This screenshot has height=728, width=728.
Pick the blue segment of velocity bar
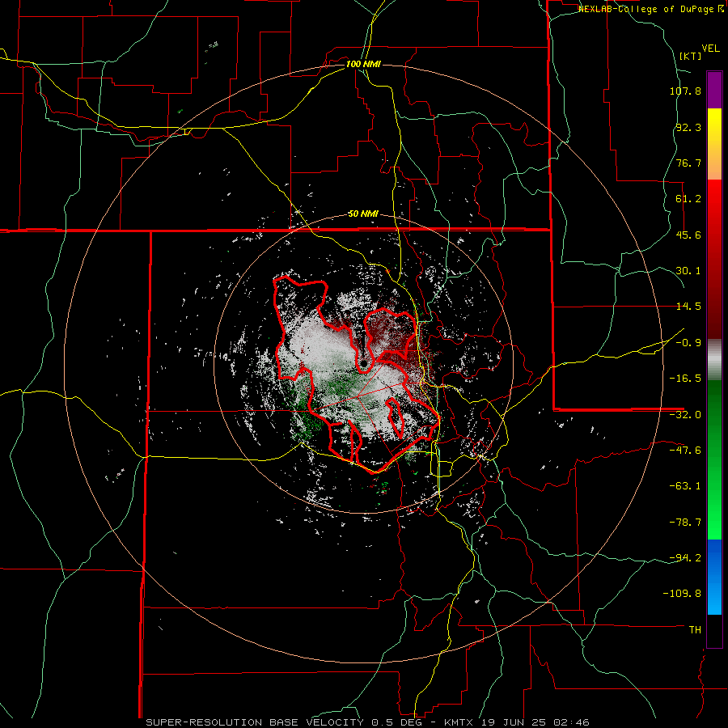[x=714, y=577]
